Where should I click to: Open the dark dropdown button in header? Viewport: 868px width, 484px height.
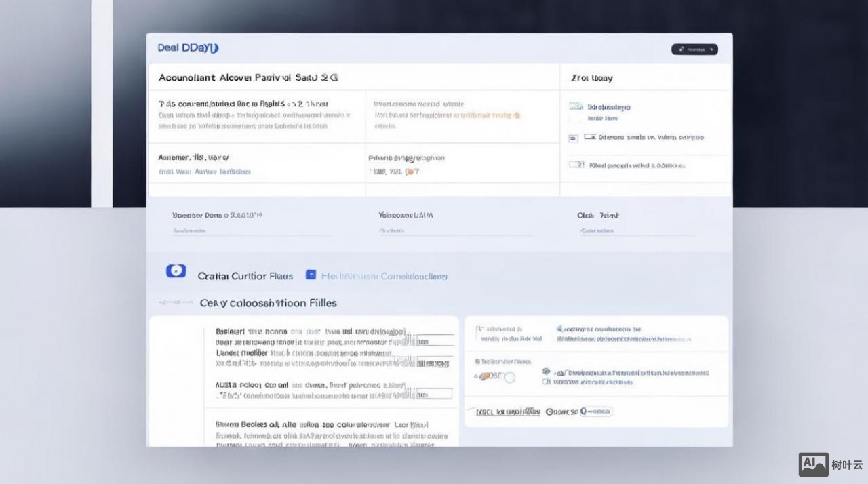tap(694, 49)
